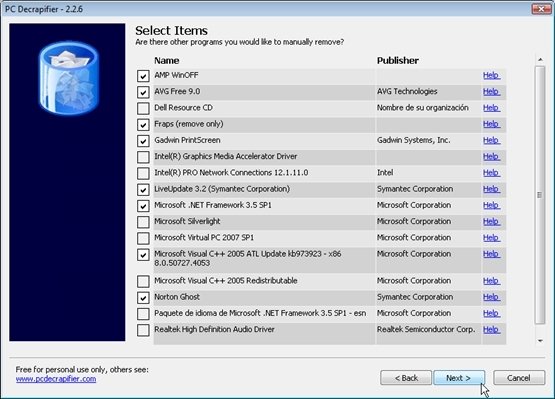Select the Norton Ghost row name

coord(177,297)
